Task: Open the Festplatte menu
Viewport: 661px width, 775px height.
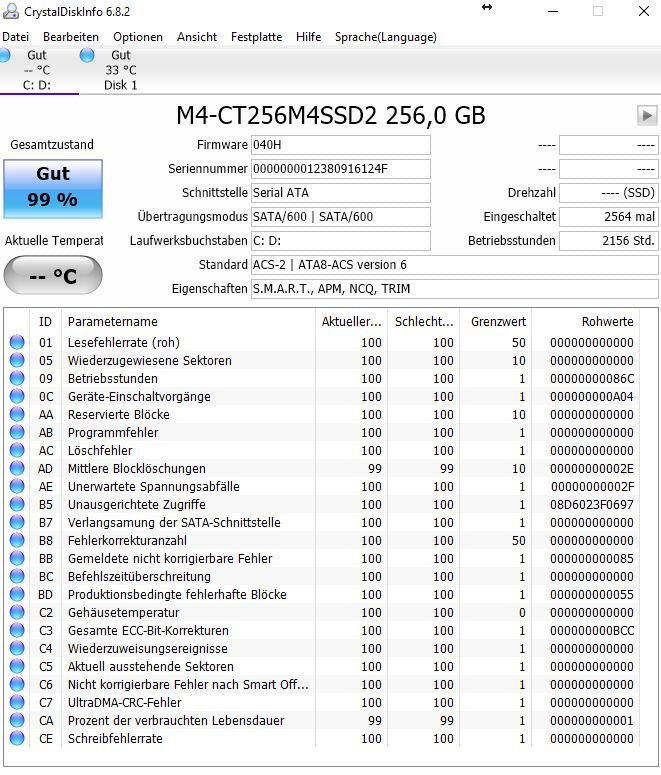Action: [257, 37]
